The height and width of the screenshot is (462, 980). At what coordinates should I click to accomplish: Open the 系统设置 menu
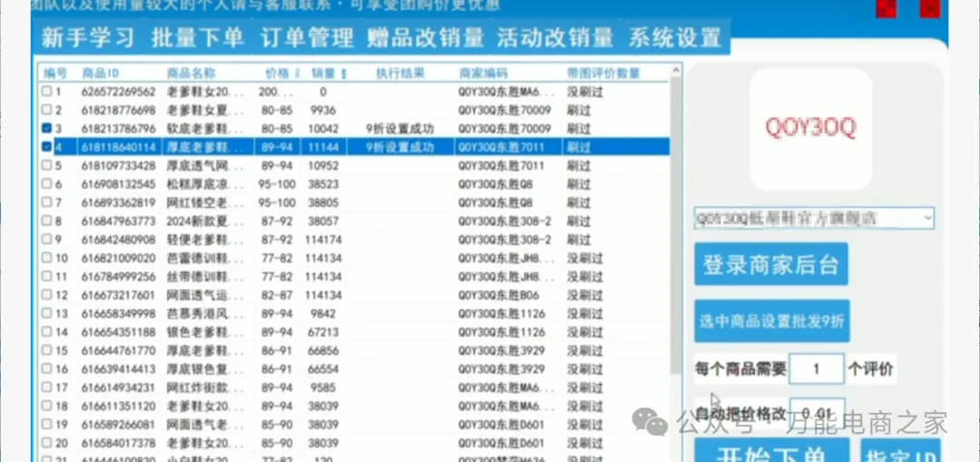click(x=674, y=38)
